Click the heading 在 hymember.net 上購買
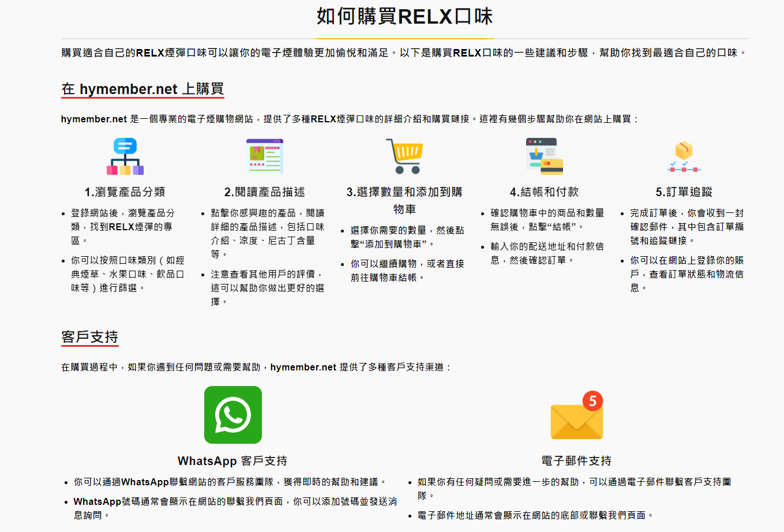Image resolution: width=784 pixels, height=532 pixels. tap(142, 89)
